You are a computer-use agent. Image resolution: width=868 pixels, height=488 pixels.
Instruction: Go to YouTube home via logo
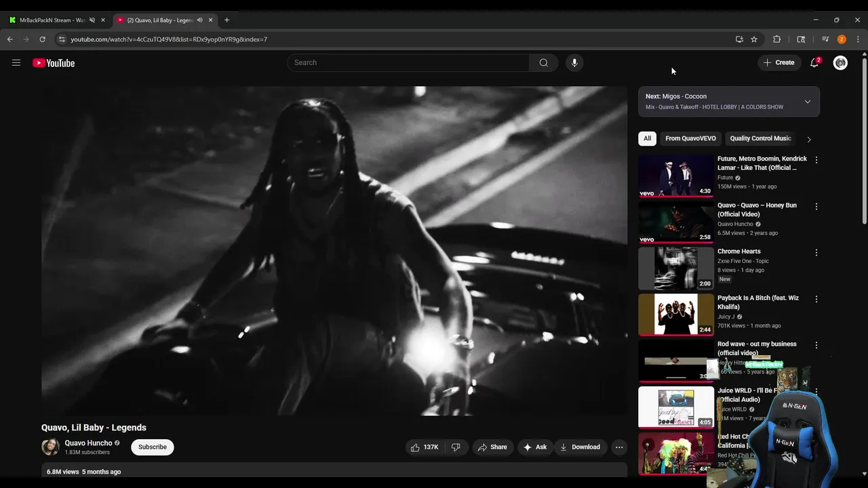(x=54, y=63)
